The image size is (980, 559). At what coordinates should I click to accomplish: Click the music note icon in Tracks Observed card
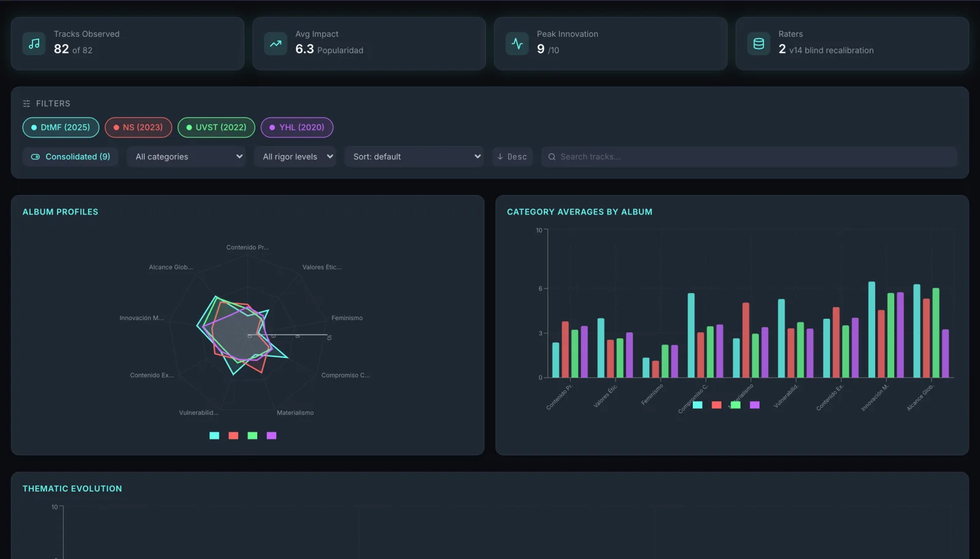(34, 44)
